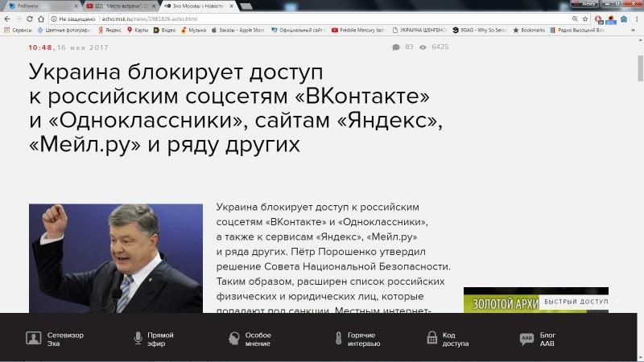Open the Блог ААВ icon
Screen dimensions: 644x362
527,339
